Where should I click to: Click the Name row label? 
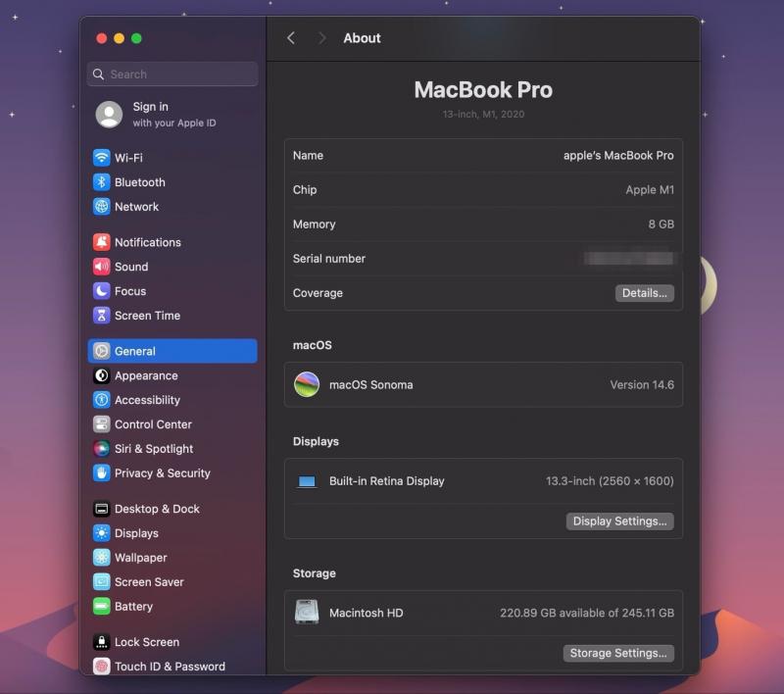coord(308,156)
